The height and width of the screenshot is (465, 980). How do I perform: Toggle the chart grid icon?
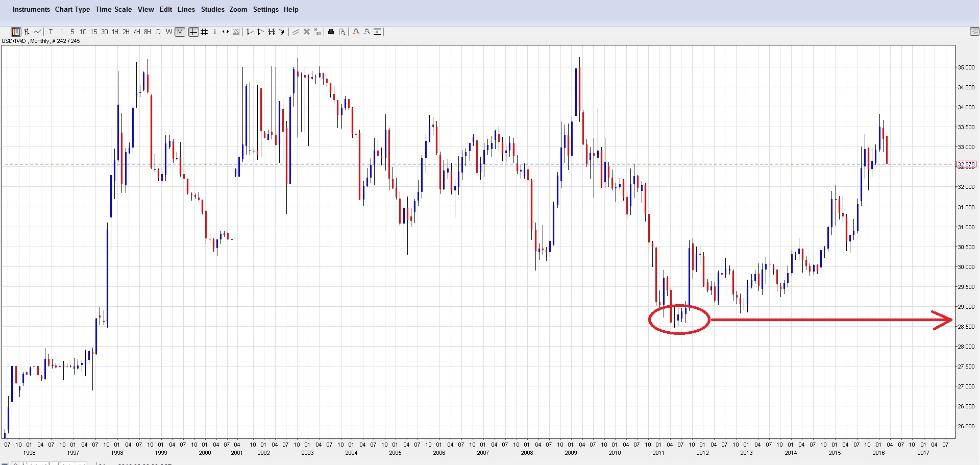204,32
